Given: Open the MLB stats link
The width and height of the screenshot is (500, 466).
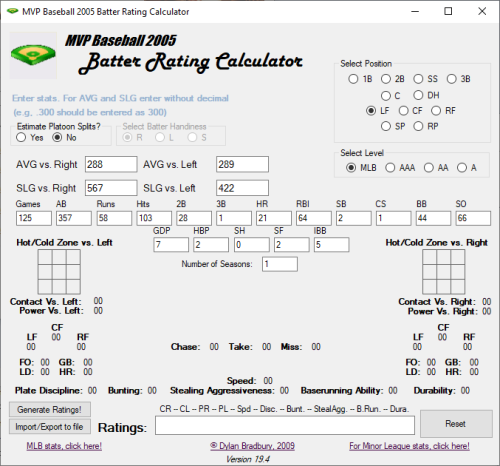Looking at the screenshot, I should click(64, 446).
